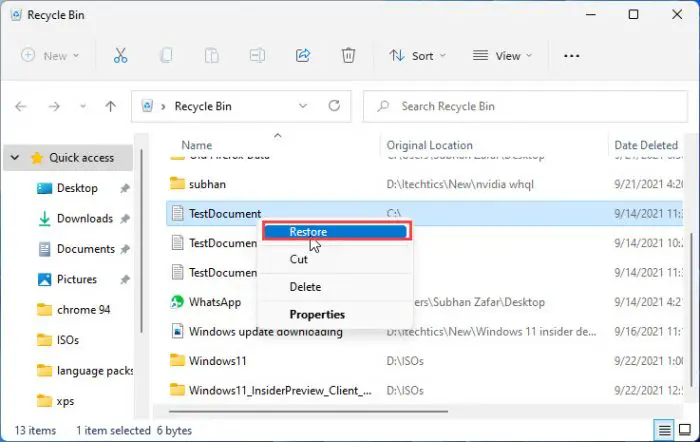Screen dimensions: 700x442
Task: Open the Sort dropdown
Action: tap(417, 56)
